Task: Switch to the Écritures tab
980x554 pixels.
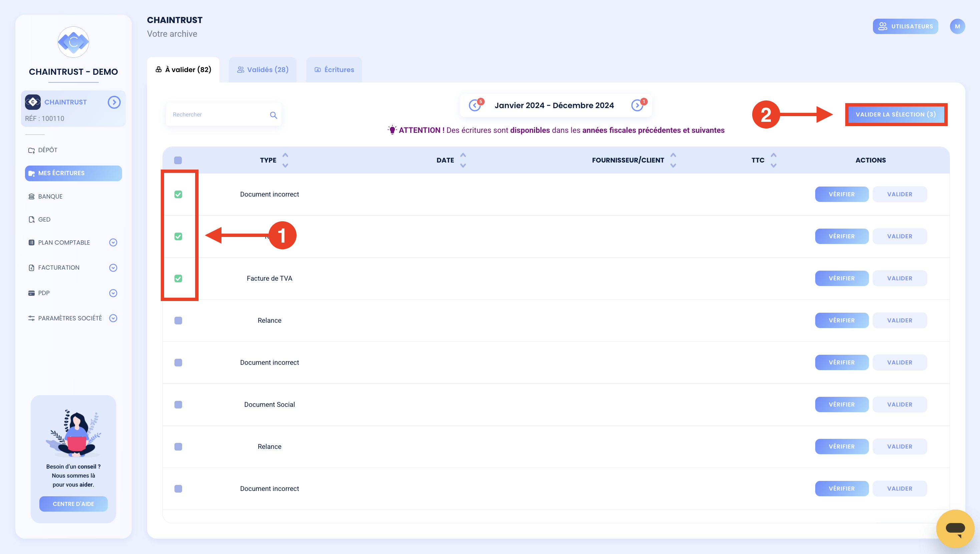Action: tap(334, 70)
